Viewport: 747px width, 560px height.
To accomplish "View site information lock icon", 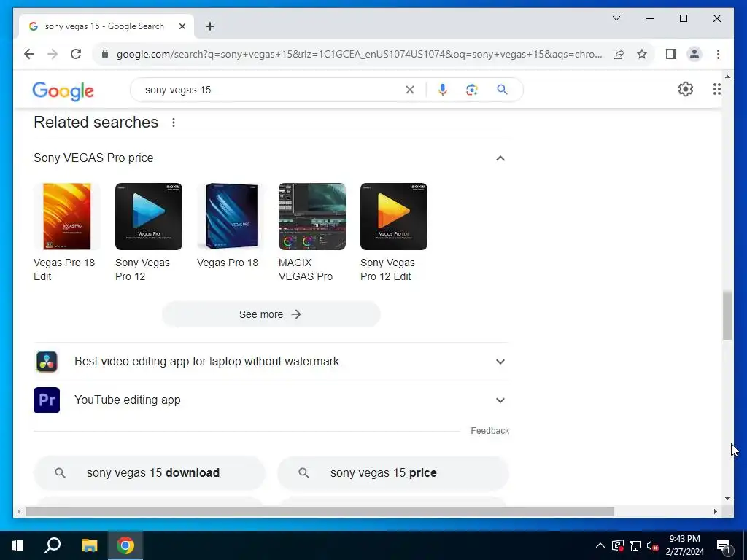I will [105, 54].
